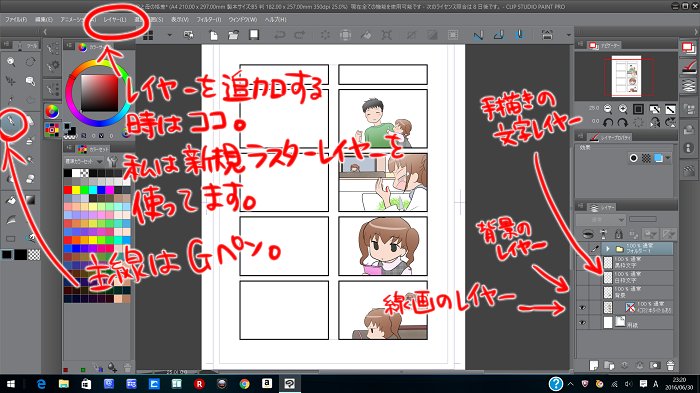Click the New document icon in command bar
The width and height of the screenshot is (700, 393).
[x=213, y=35]
